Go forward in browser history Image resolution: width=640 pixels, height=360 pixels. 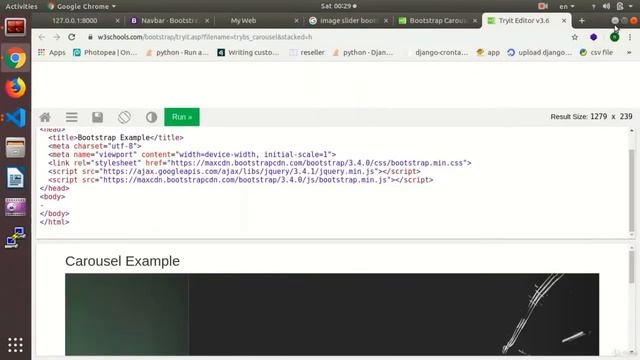[56, 37]
